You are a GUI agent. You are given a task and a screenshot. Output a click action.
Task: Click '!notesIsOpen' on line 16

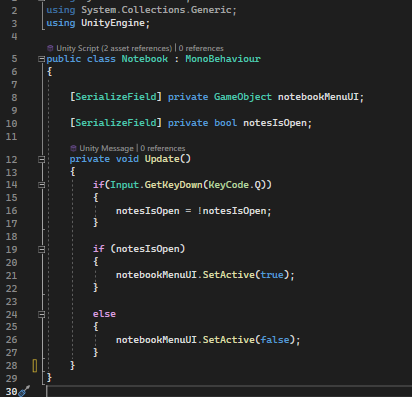coord(232,211)
